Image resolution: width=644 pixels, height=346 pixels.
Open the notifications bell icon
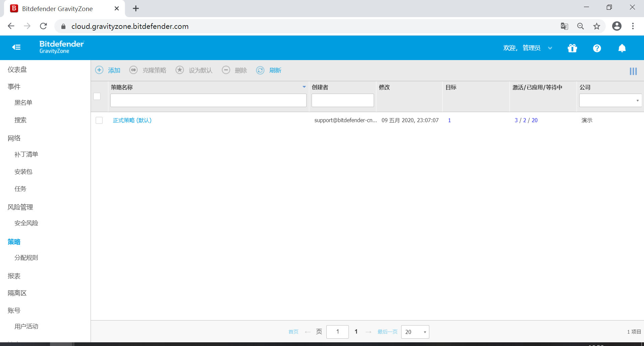pos(622,48)
